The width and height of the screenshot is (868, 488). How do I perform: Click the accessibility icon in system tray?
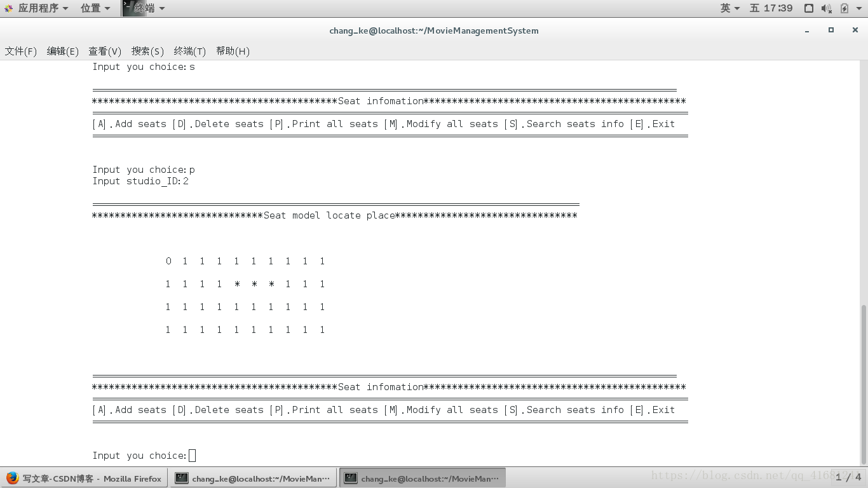point(809,8)
